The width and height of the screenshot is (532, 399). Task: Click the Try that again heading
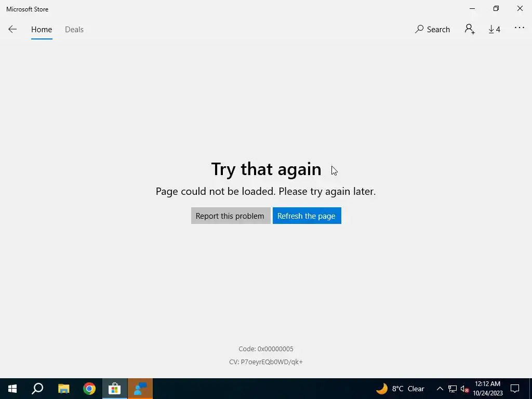click(266, 169)
